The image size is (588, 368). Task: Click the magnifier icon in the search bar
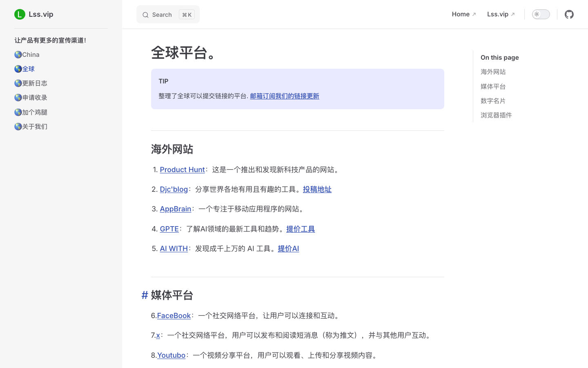click(146, 15)
